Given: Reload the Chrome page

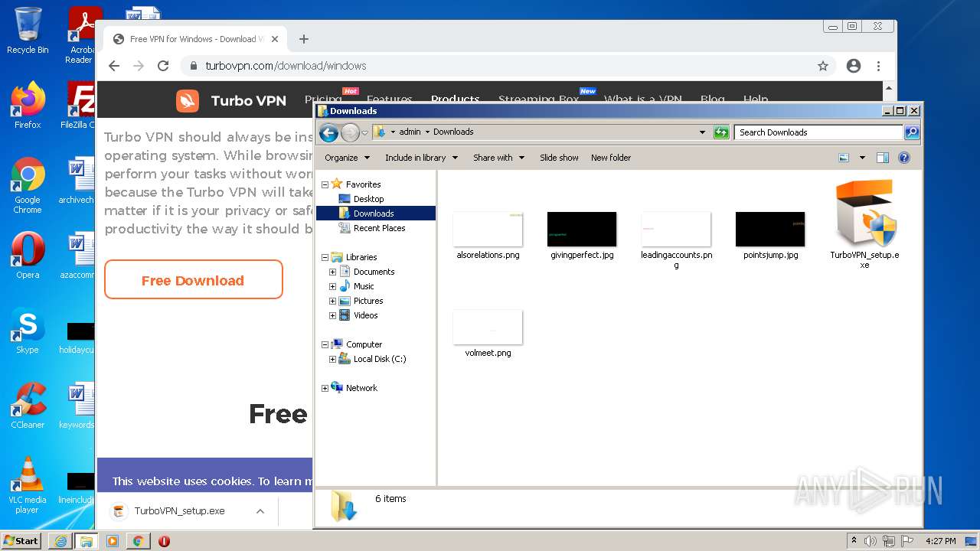Looking at the screenshot, I should pos(163,66).
